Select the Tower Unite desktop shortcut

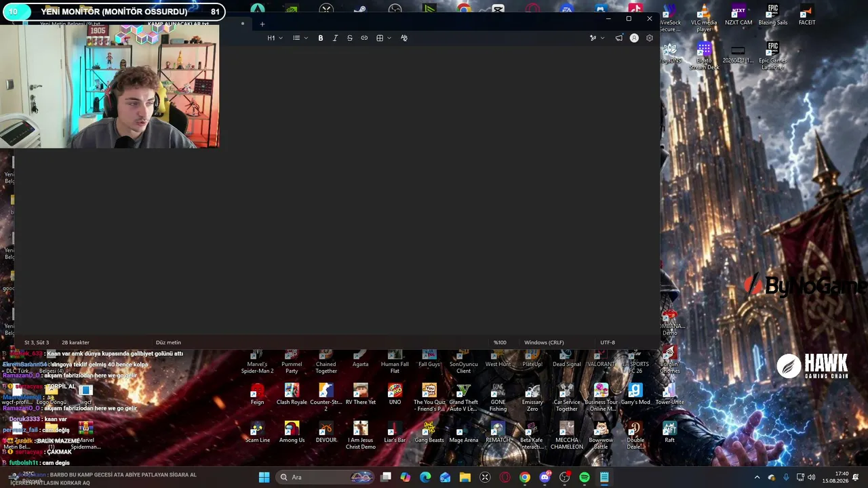coord(669,394)
